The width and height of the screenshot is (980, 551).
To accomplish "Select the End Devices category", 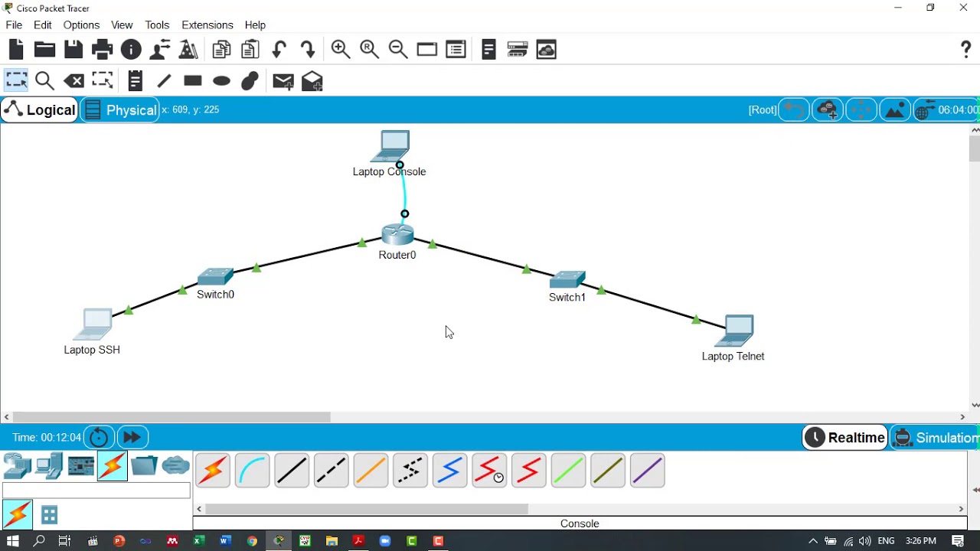I will pyautogui.click(x=49, y=466).
